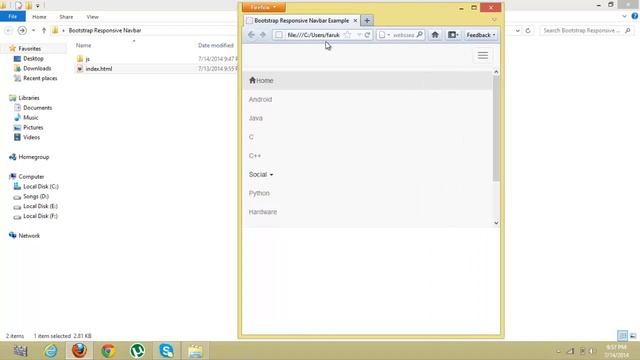This screenshot has height=360, width=640.
Task: Open a new Firefox tab
Action: (x=367, y=20)
